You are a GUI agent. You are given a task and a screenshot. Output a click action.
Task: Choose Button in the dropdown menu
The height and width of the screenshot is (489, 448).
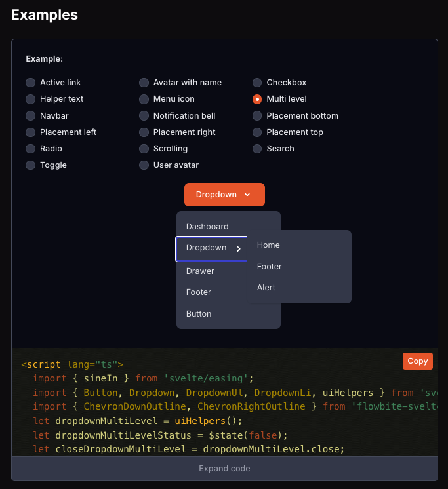click(x=228, y=314)
